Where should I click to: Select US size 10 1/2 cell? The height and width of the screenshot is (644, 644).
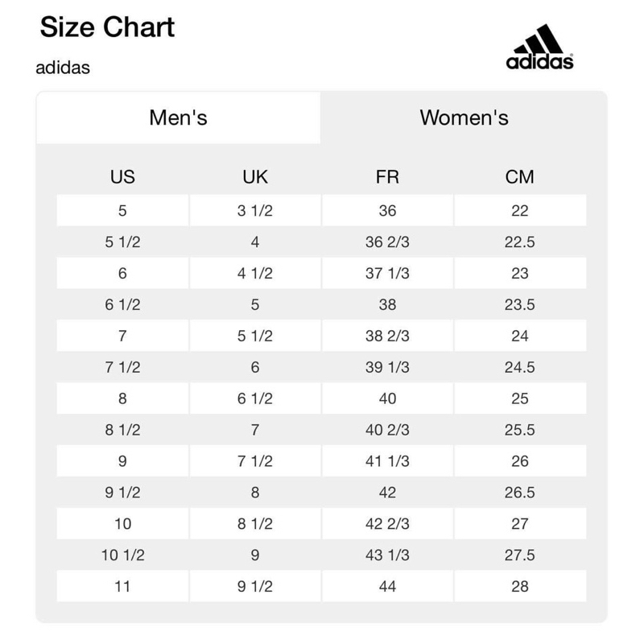coord(122,555)
